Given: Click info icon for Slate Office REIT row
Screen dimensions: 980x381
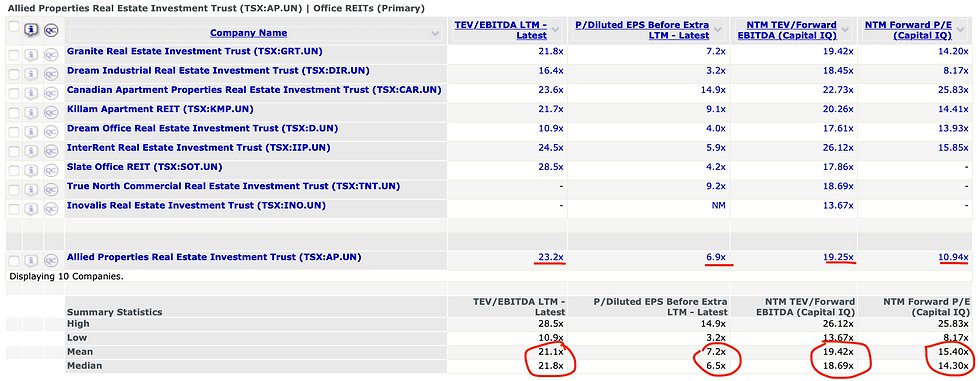Looking at the screenshot, I should [31, 171].
